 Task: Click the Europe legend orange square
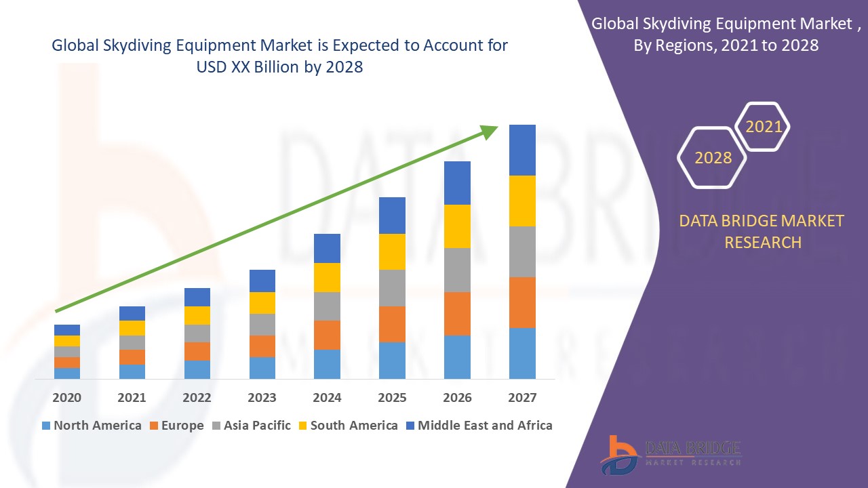[154, 426]
